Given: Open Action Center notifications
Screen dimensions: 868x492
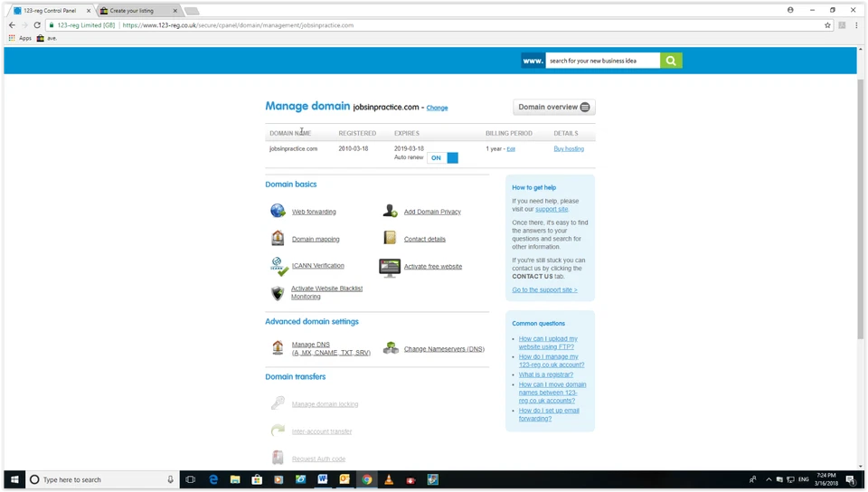Looking at the screenshot, I should click(x=852, y=480).
